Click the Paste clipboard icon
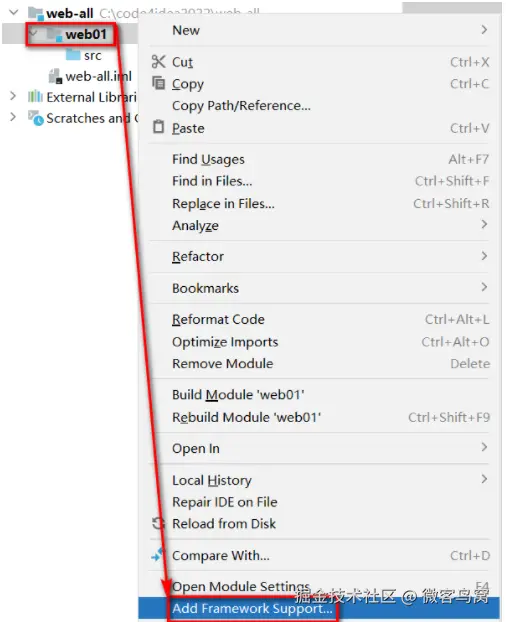 click(158, 127)
